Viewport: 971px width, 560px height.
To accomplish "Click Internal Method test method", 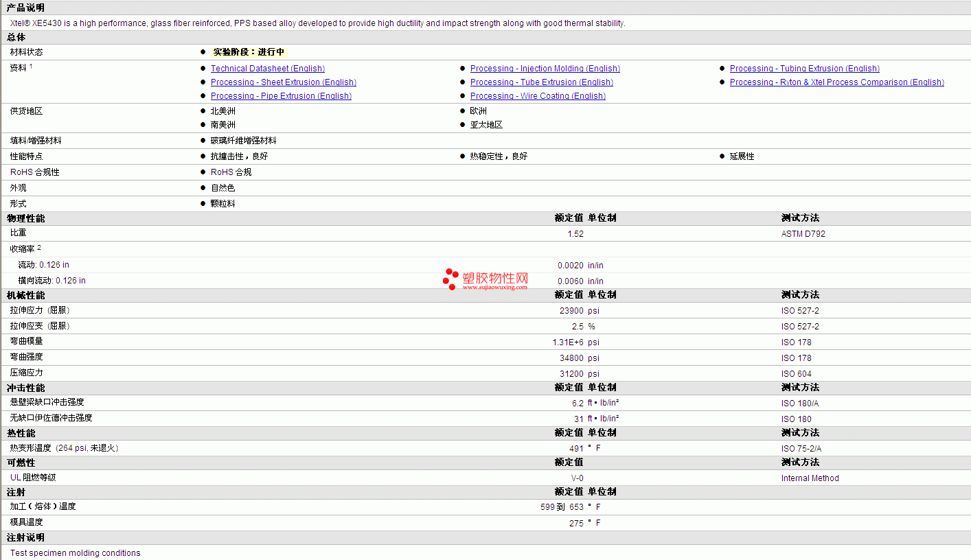I will [810, 478].
